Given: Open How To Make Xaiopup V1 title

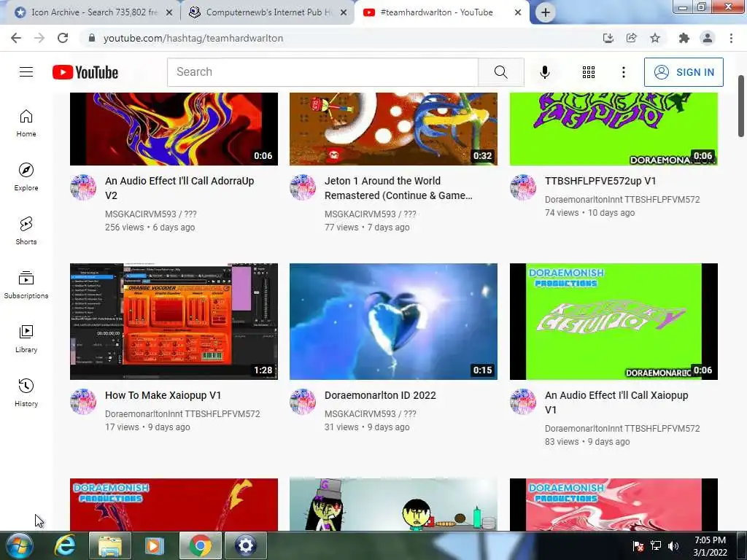Looking at the screenshot, I should pyautogui.click(x=163, y=395).
